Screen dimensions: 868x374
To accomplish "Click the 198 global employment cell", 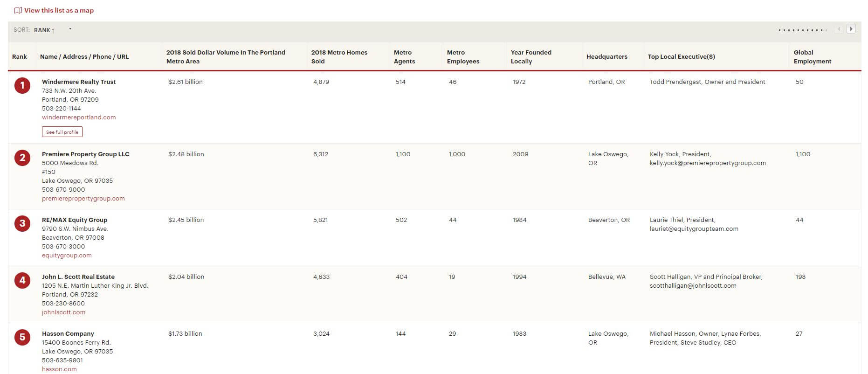I will [800, 277].
